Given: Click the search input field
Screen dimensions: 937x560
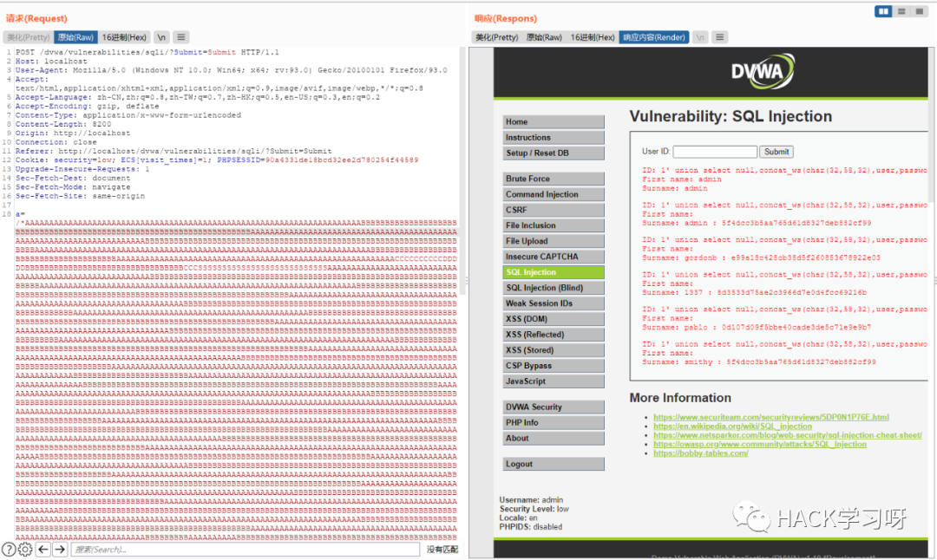Looking at the screenshot, I should coord(245,550).
